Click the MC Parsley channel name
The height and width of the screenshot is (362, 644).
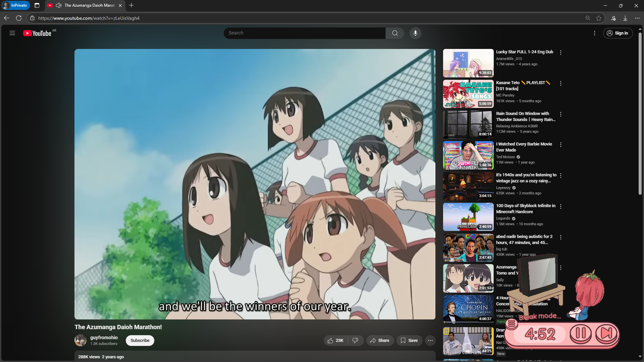505,96
